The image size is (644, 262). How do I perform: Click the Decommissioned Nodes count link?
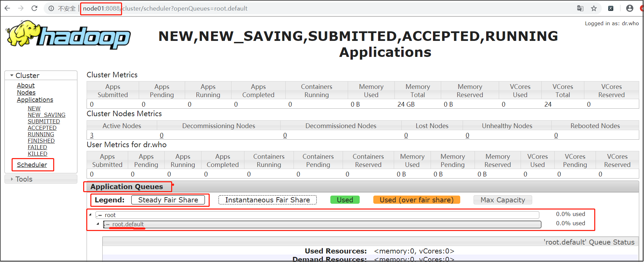tap(285, 135)
